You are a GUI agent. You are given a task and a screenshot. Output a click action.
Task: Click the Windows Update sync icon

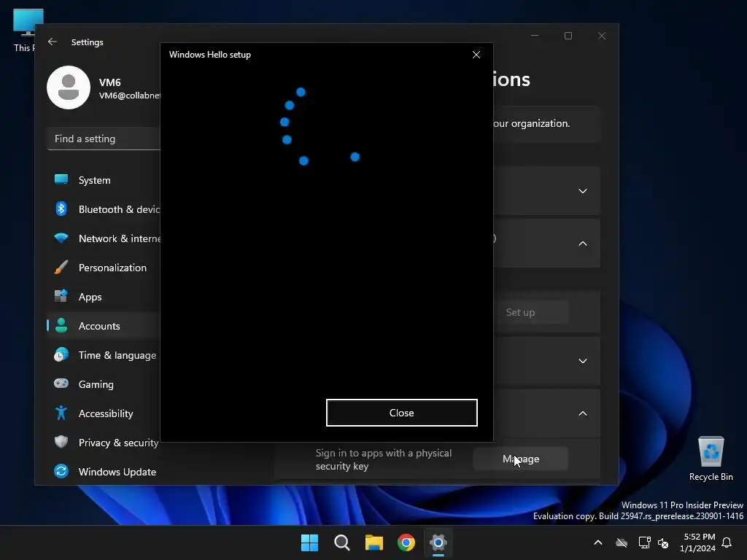(x=61, y=471)
